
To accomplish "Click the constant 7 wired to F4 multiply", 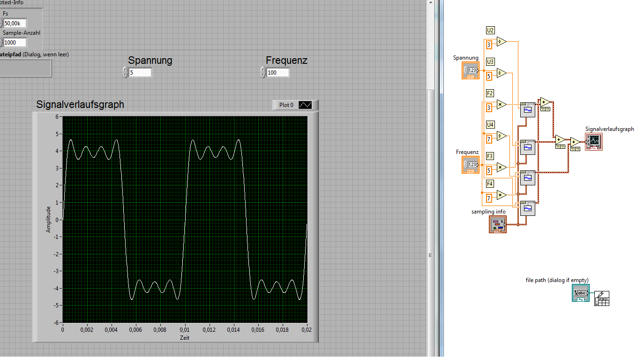I will pyautogui.click(x=489, y=198).
